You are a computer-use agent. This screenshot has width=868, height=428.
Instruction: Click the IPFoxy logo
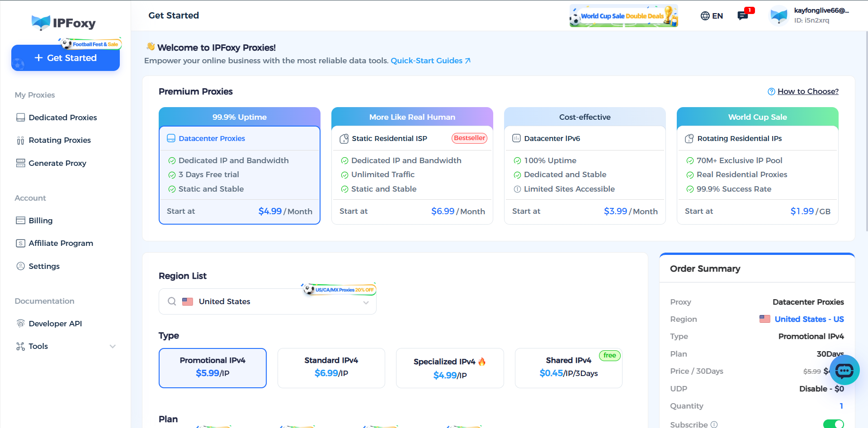click(64, 23)
